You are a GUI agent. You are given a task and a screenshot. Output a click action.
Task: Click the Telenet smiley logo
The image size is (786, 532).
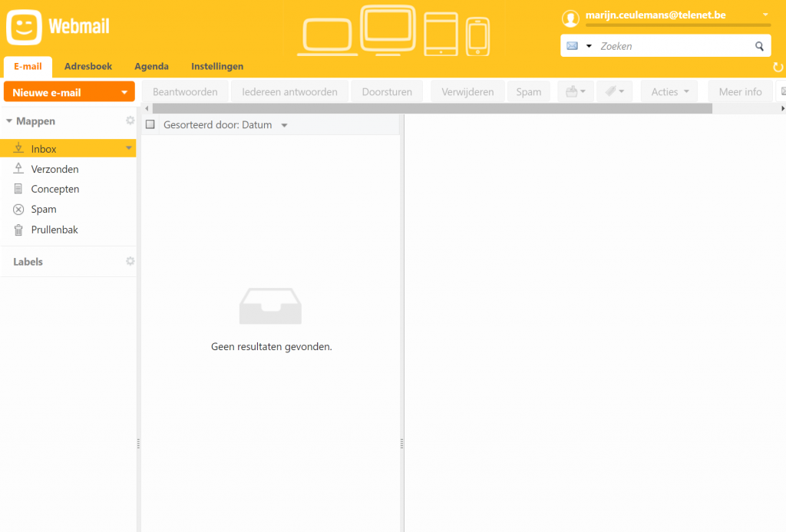[x=24, y=27]
